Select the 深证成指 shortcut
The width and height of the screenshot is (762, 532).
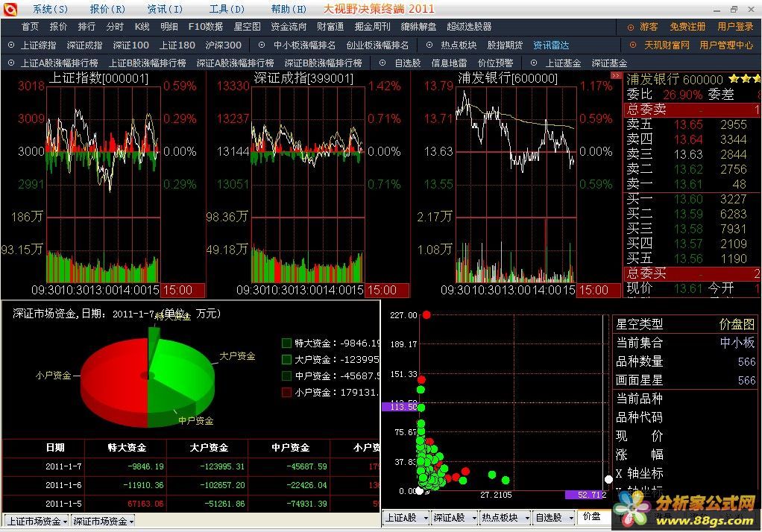click(x=84, y=45)
